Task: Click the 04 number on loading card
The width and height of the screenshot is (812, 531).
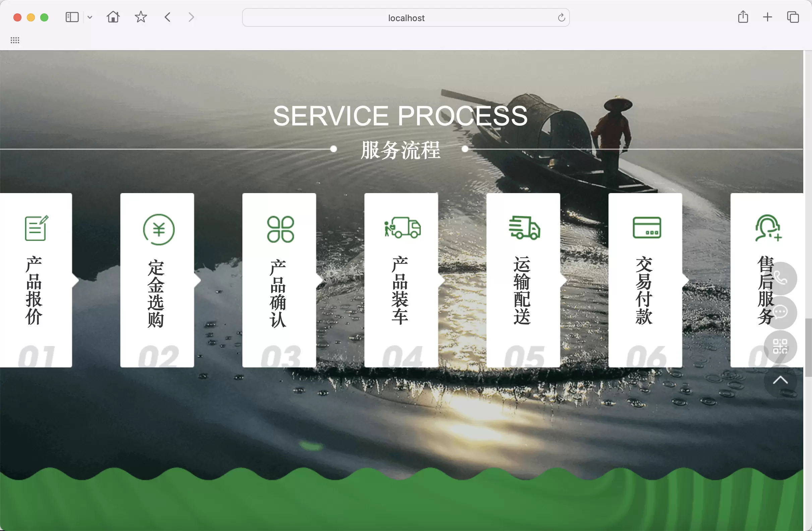Action: point(402,356)
